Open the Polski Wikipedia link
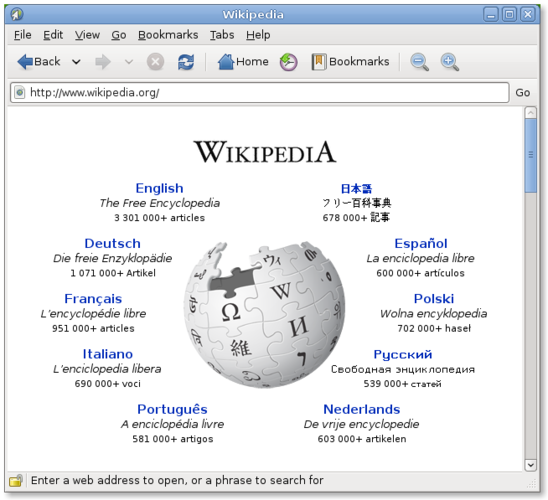The width and height of the screenshot is (548, 500). 434,299
